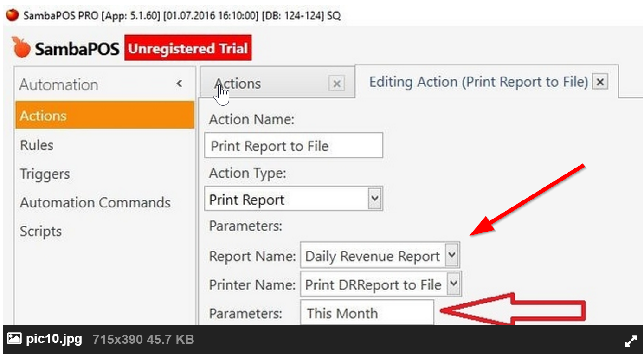This screenshot has width=644, height=355.
Task: Open Triggers from the sidebar
Action: click(45, 174)
